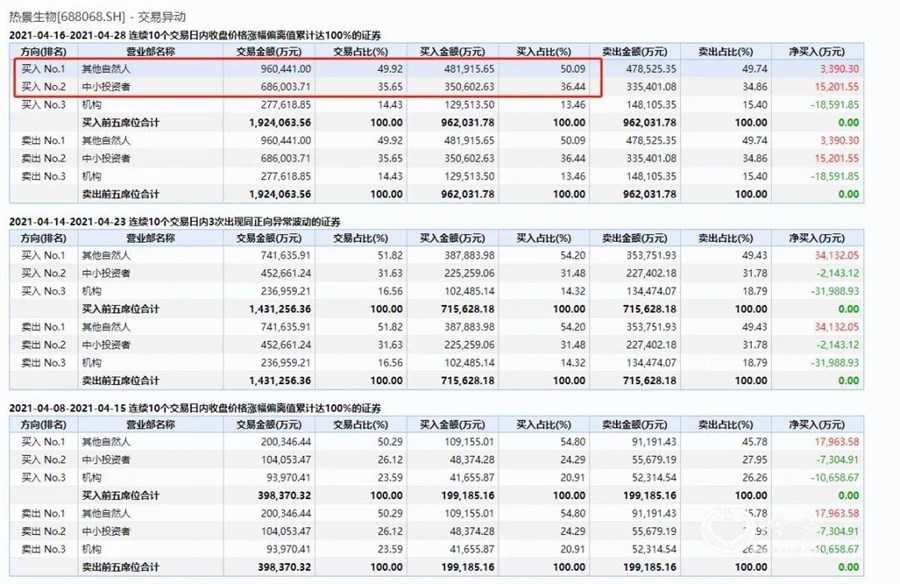Click 686,003.71 in the 买入 No.2 row
Screen dimensions: 900x584
(286, 87)
